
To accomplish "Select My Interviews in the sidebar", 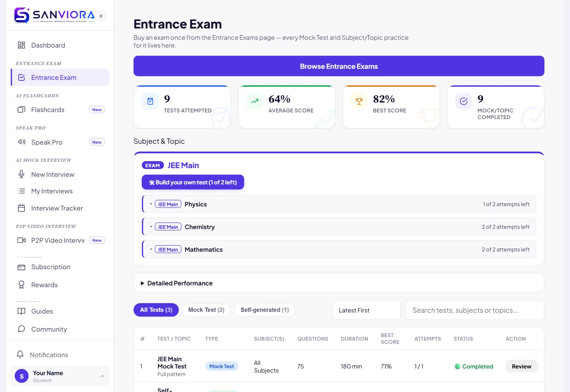I will pos(60,191).
